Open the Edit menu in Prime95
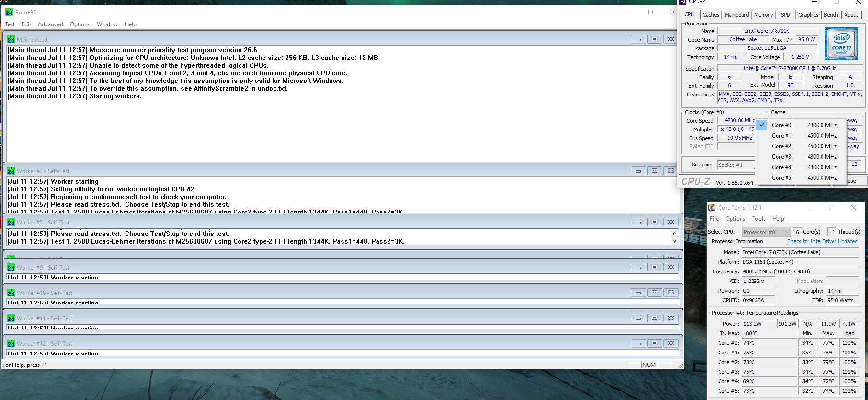Screen dimensions: 868x400 click(x=26, y=24)
